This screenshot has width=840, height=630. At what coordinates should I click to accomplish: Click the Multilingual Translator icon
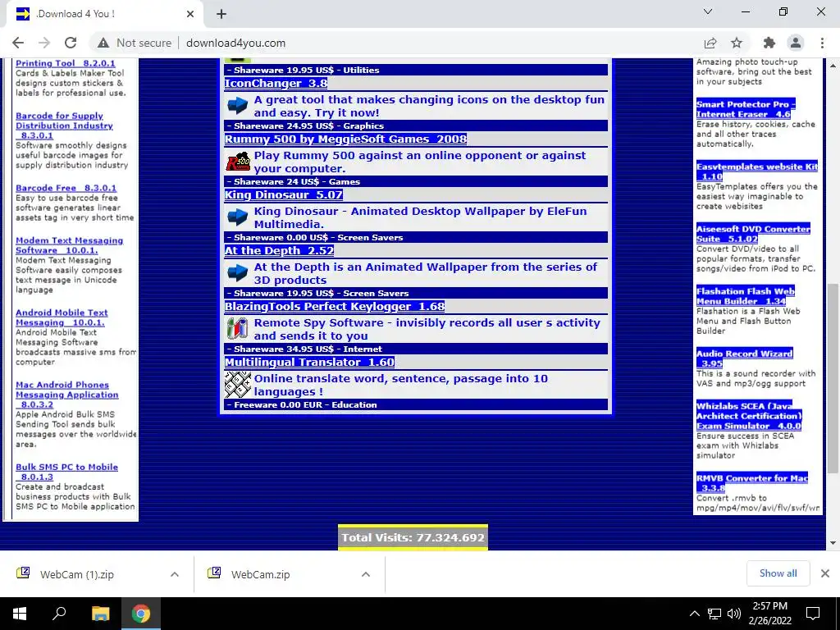(237, 384)
